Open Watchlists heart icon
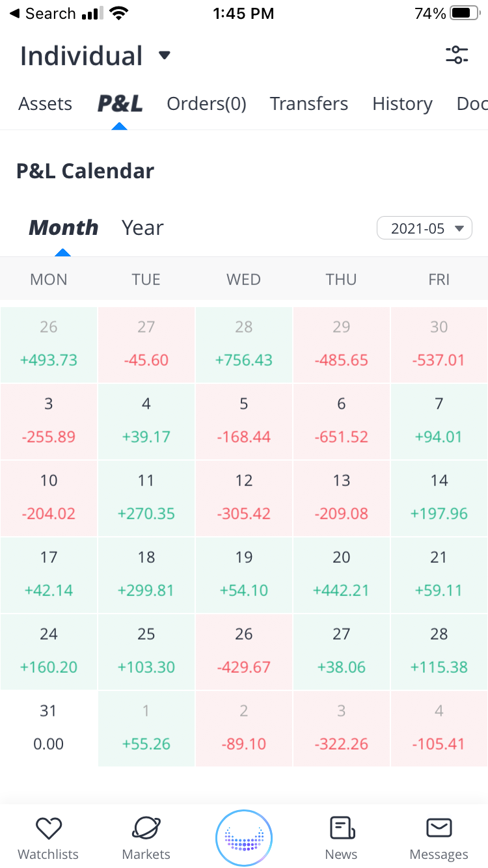The image size is (488, 868). (x=48, y=828)
